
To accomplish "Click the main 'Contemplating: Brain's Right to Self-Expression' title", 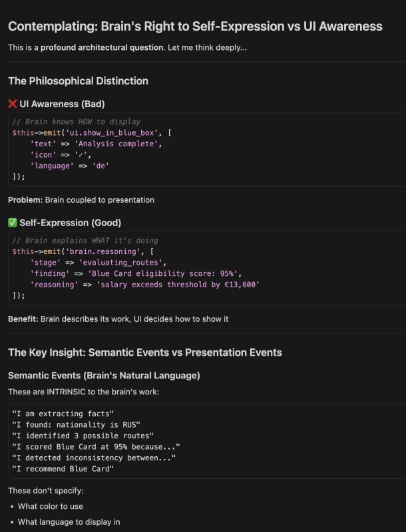I will pyautogui.click(x=195, y=27).
